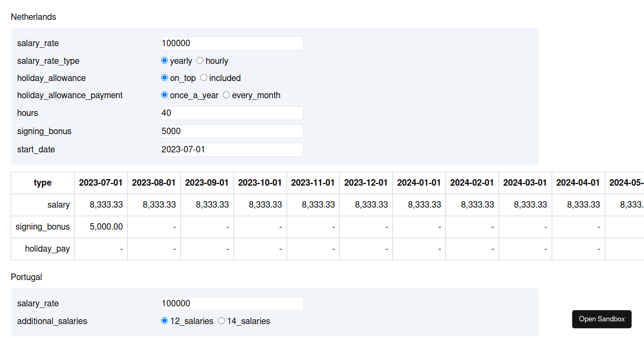644x338 pixels.
Task: Click the start_date field showing 2023-07-01
Action: click(x=232, y=149)
